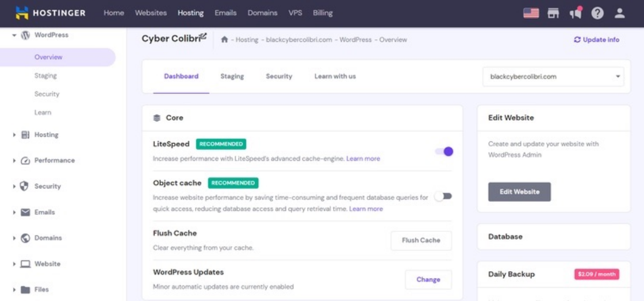Click the Database card heading
The image size is (644, 301).
(x=505, y=237)
